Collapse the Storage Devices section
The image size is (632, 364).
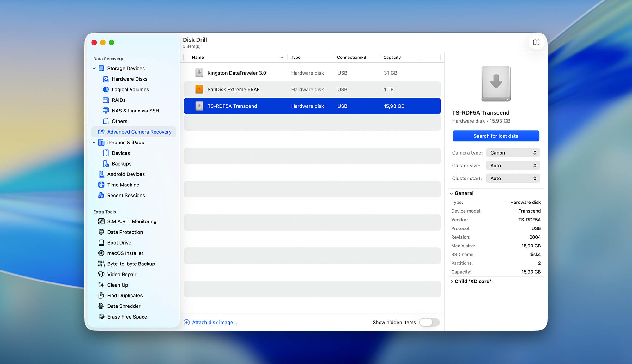click(x=94, y=68)
